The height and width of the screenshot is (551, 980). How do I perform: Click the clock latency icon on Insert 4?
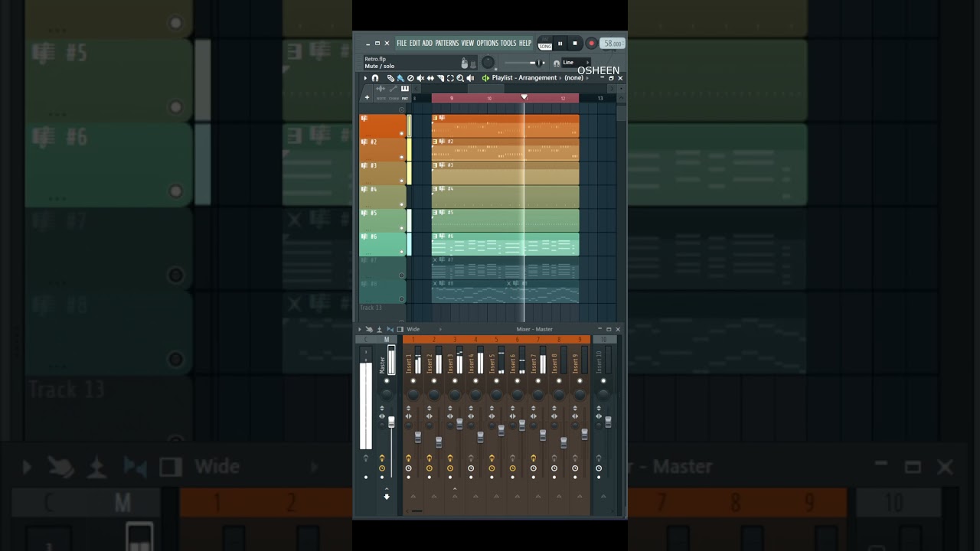(471, 468)
